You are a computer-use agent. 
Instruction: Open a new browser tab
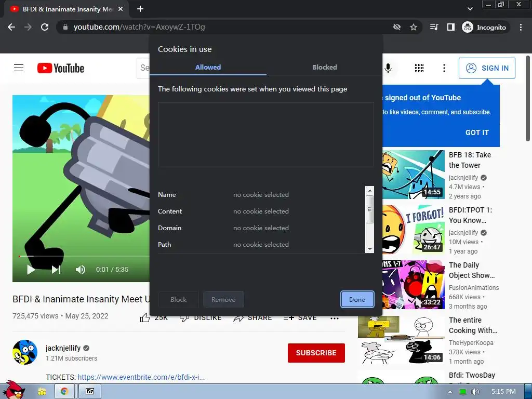pos(140,9)
